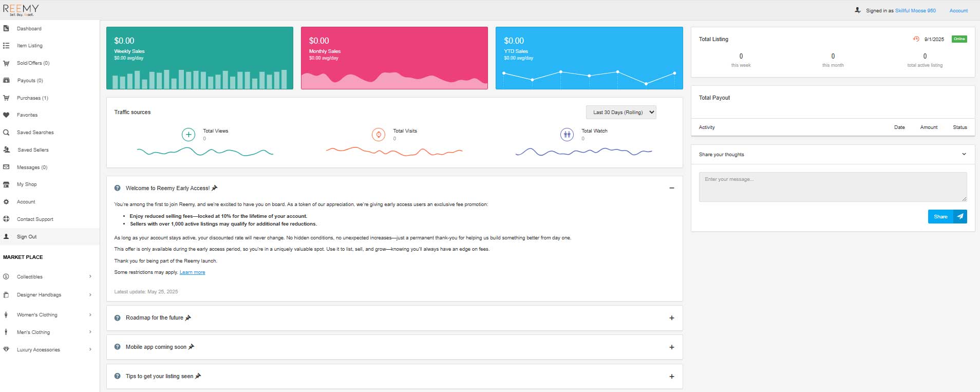Click the Purchases cart icon
This screenshot has height=392, width=980.
(x=6, y=98)
